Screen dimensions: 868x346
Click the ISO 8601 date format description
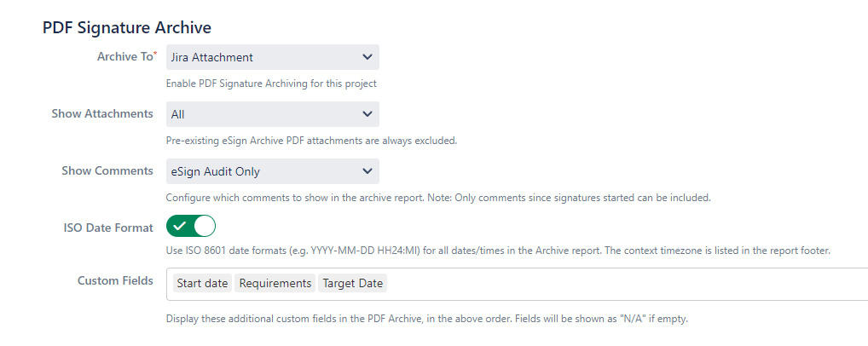click(x=497, y=251)
